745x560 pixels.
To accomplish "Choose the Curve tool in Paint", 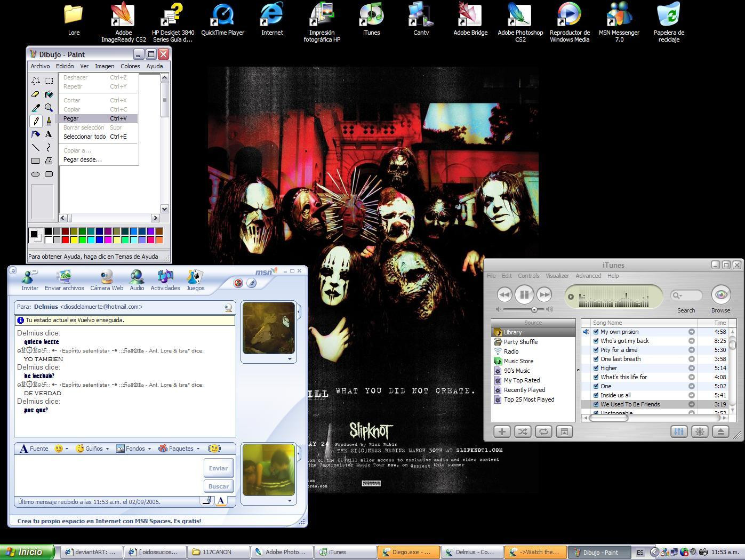I will [x=49, y=148].
